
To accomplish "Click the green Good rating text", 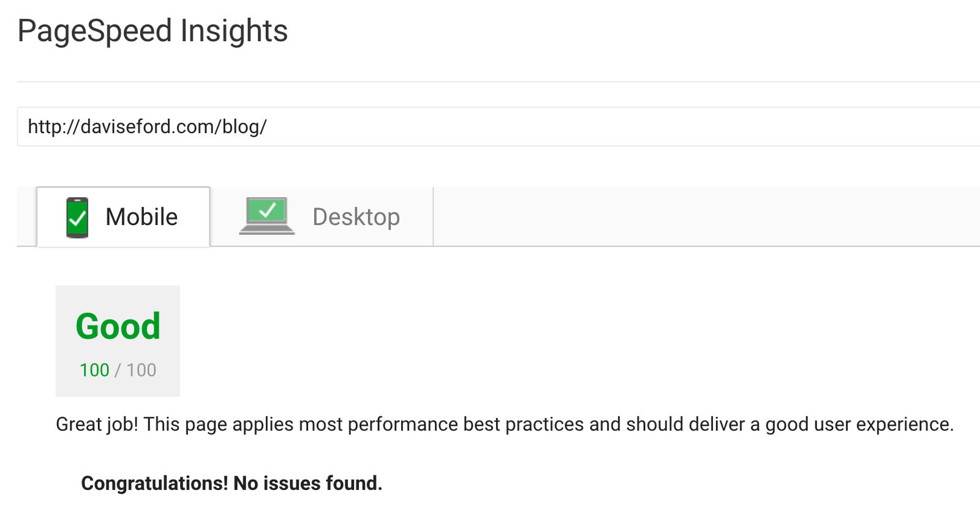I will coord(118,326).
